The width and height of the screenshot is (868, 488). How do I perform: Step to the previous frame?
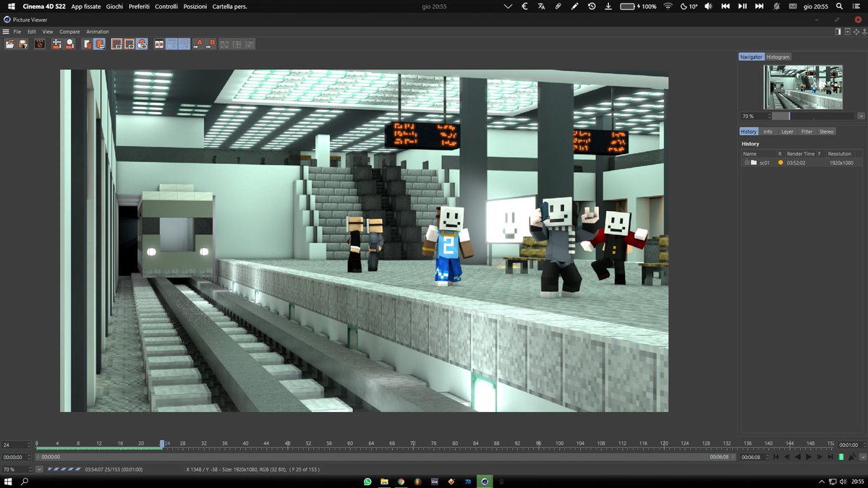coord(787,457)
